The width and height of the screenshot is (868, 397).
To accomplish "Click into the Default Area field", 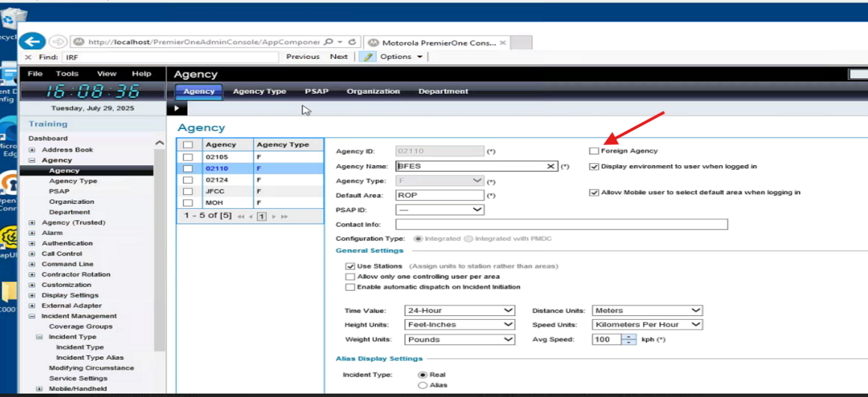I will click(440, 195).
